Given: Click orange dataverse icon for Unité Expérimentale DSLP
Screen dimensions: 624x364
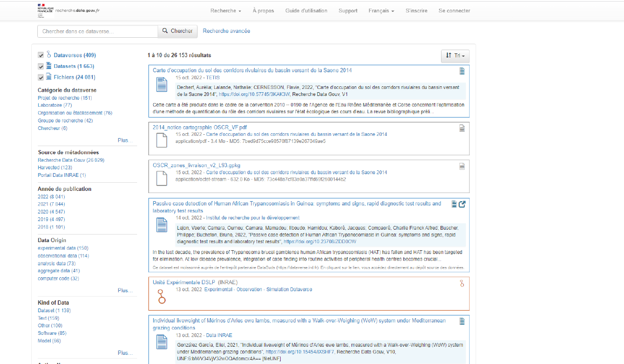Looking at the screenshot, I should [161, 297].
